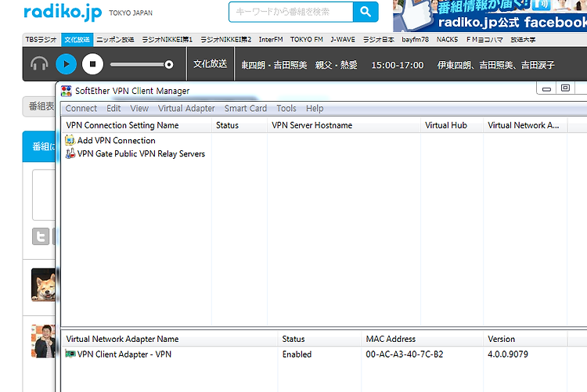
Task: Open the Smart Card menu
Action: click(246, 109)
